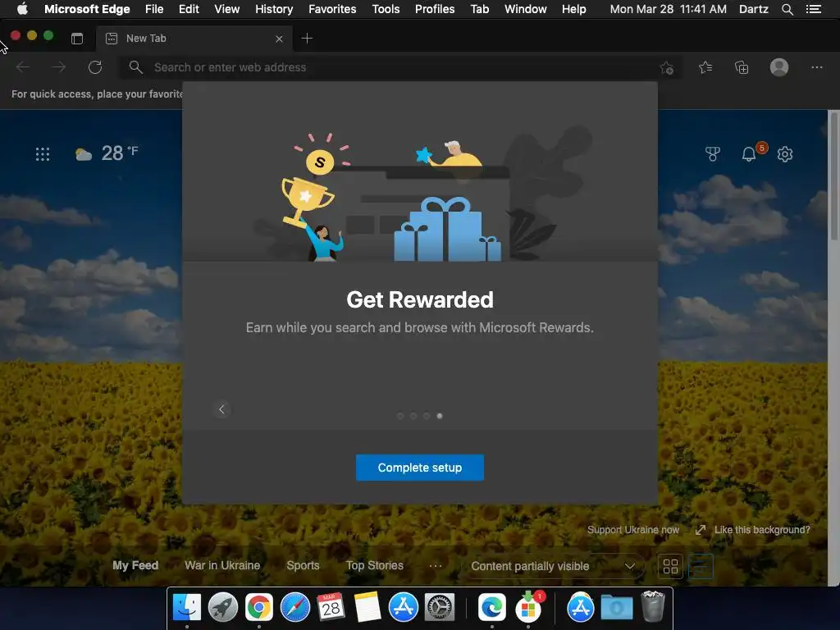Open the Rewards trophy icon

[713, 154]
